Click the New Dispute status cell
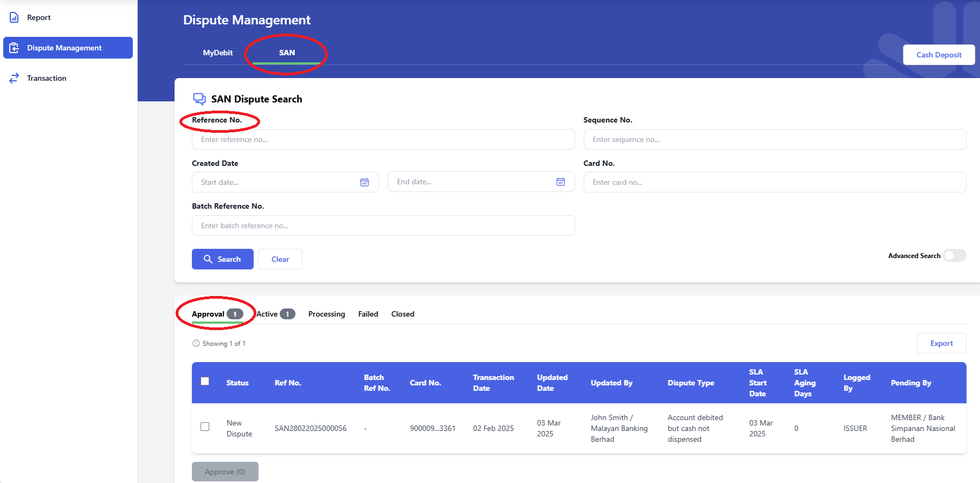 pyautogui.click(x=239, y=428)
